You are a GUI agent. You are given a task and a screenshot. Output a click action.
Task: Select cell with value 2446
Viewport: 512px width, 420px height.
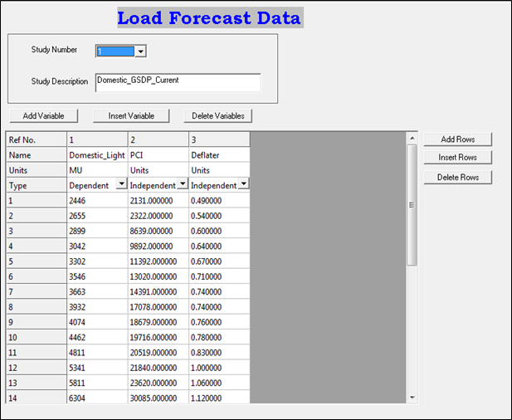pyautogui.click(x=97, y=201)
